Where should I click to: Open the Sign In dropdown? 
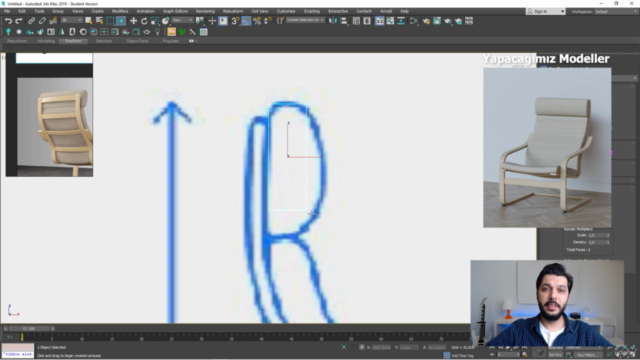click(546, 11)
